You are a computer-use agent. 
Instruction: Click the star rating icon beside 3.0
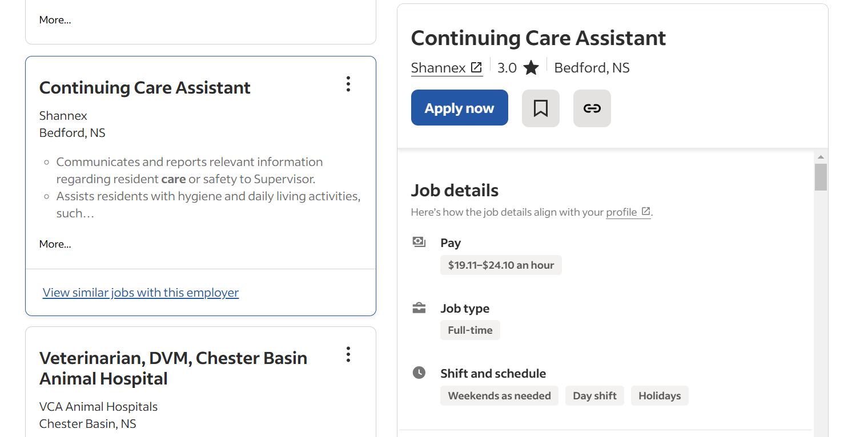[x=531, y=68]
